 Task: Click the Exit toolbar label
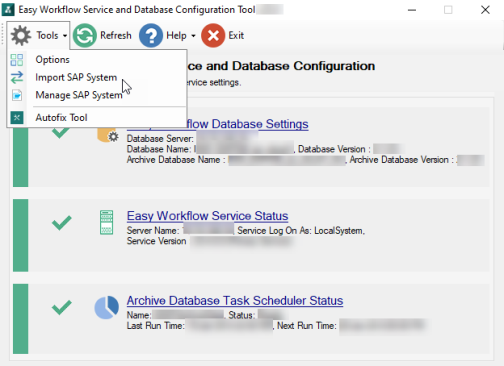click(236, 35)
